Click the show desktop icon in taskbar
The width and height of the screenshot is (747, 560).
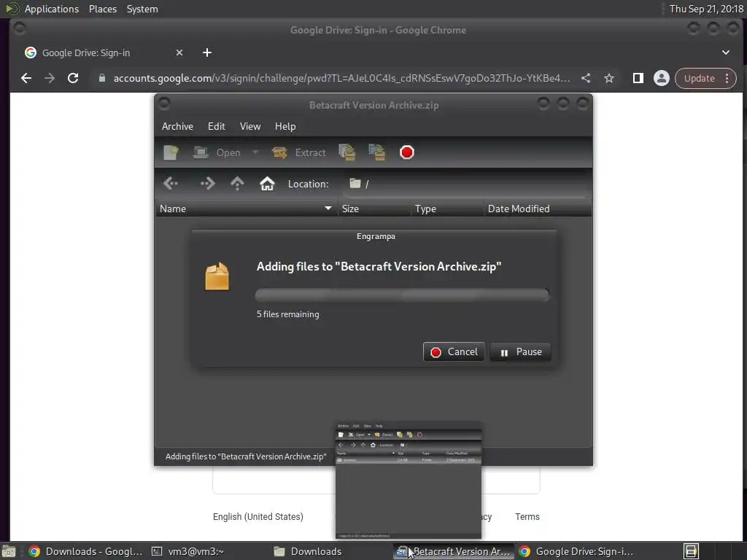coord(9,551)
